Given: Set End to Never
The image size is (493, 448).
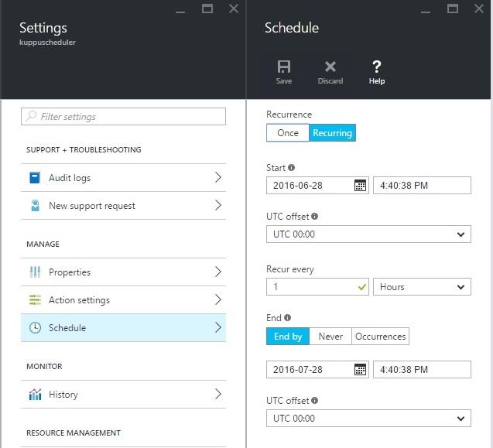Looking at the screenshot, I should (330, 337).
